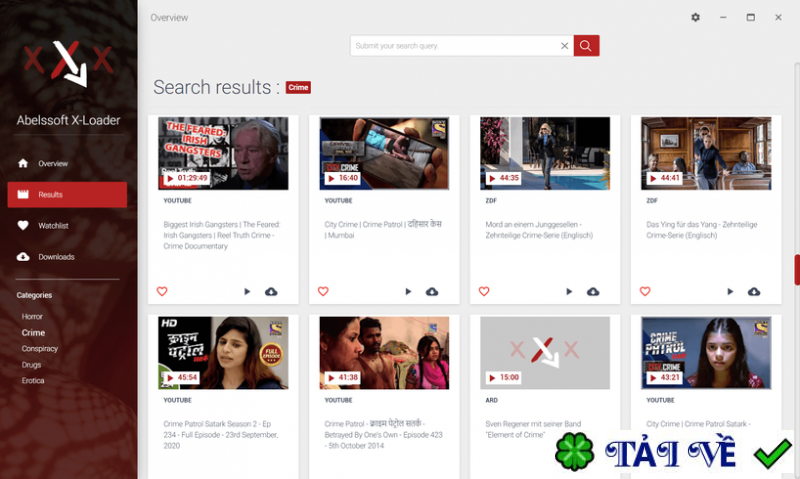The width and height of the screenshot is (800, 479).
Task: Click 'Crime Patrol Satark Season 2' title
Action: (x=220, y=435)
